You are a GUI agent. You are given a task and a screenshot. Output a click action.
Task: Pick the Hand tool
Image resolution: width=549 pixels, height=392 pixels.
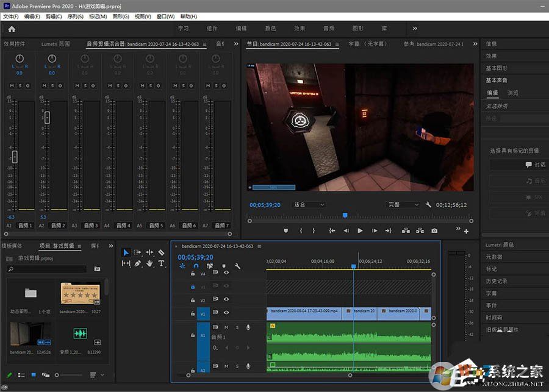coord(149,263)
